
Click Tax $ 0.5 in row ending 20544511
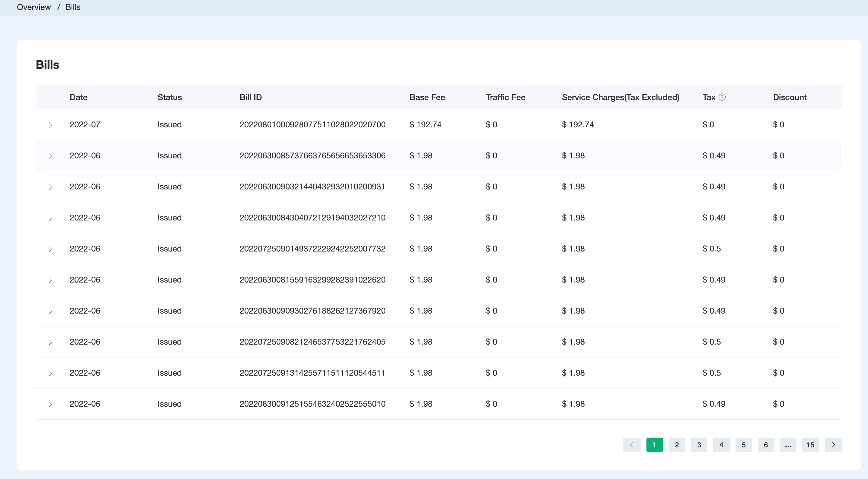pyautogui.click(x=711, y=373)
